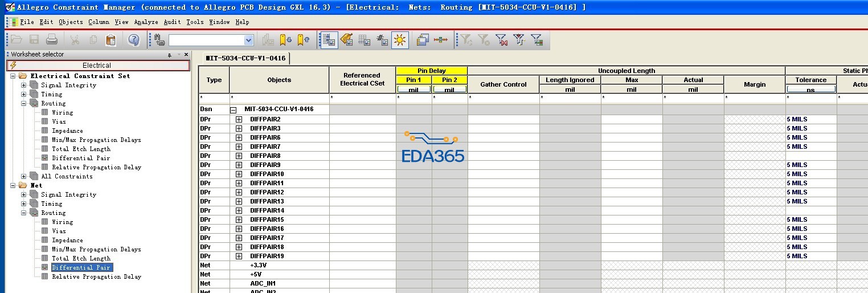Open the Objects menu
Screen dimensions: 868x293
pyautogui.click(x=71, y=22)
